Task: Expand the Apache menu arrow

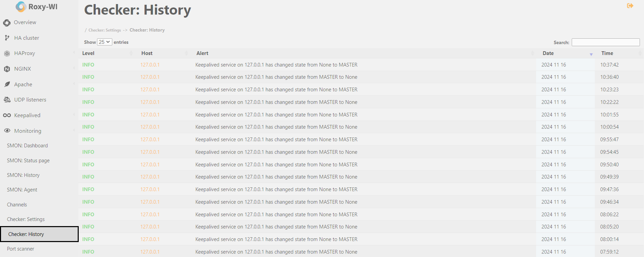Action: [x=74, y=84]
